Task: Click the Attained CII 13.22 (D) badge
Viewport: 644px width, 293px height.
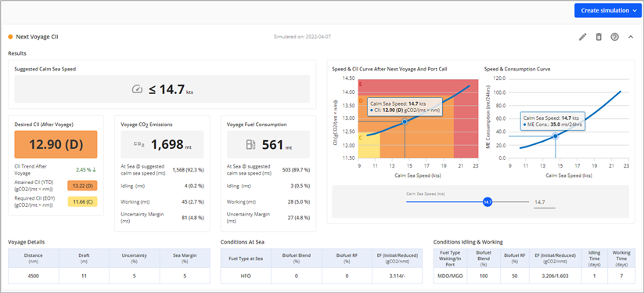Action: click(82, 186)
